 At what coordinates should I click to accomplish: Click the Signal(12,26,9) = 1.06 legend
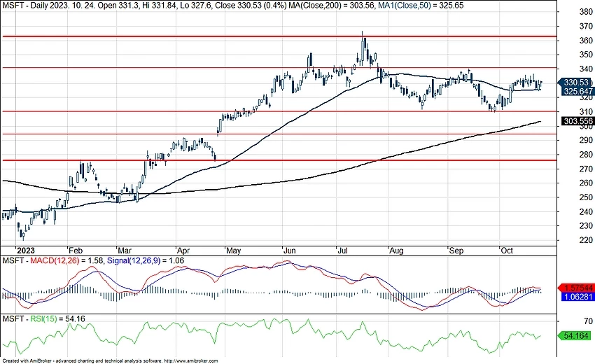point(146,261)
